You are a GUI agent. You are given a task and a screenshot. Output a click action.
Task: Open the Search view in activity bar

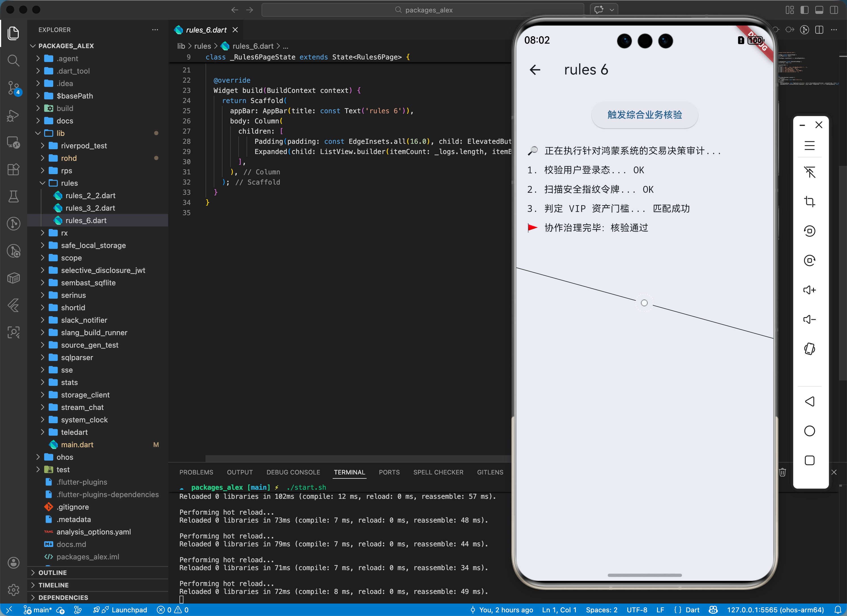pos(13,60)
